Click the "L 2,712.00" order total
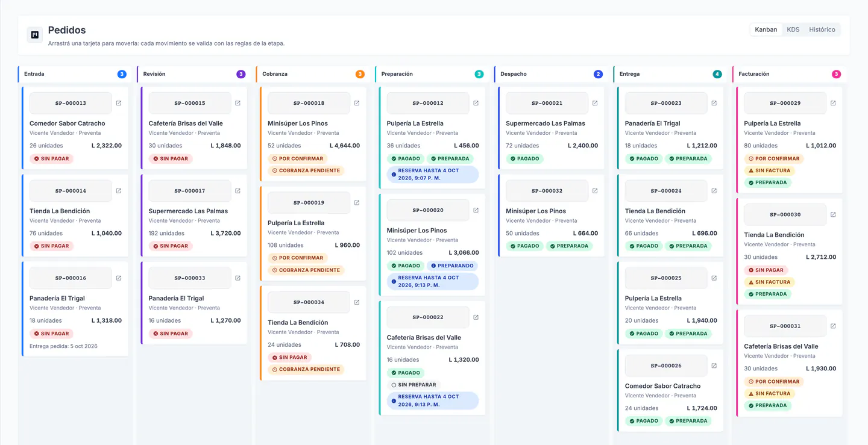The height and width of the screenshot is (445, 868). tap(821, 257)
